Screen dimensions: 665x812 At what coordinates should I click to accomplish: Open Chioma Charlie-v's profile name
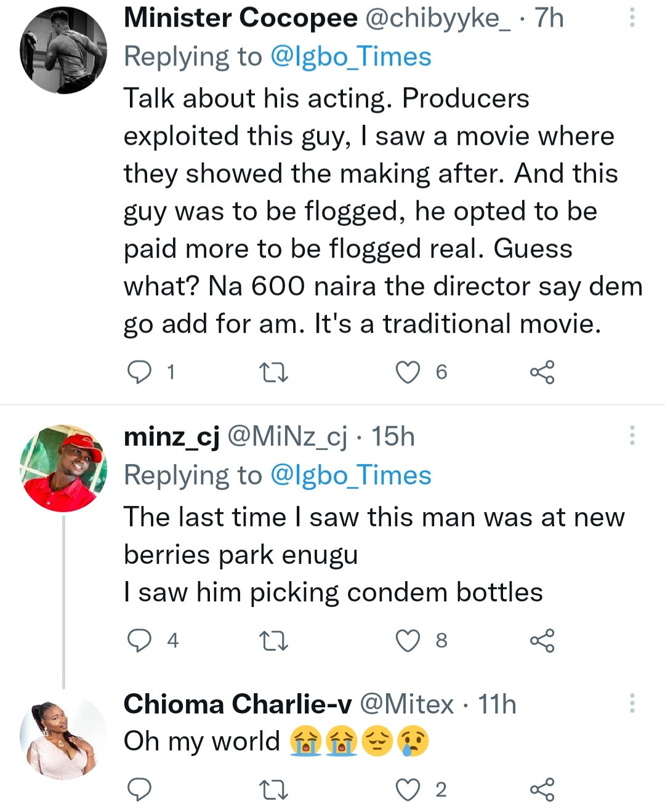[x=238, y=704]
